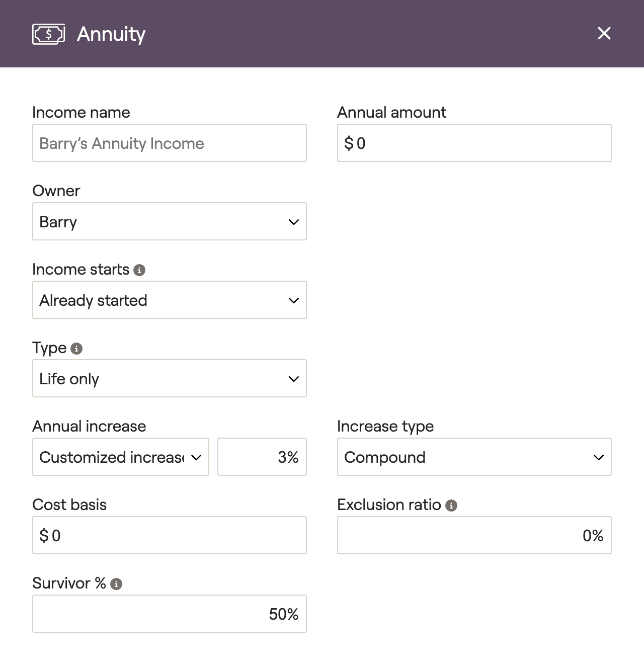Select the Cost basis input field
Viewport: 644px width, 669px height.
pos(170,535)
